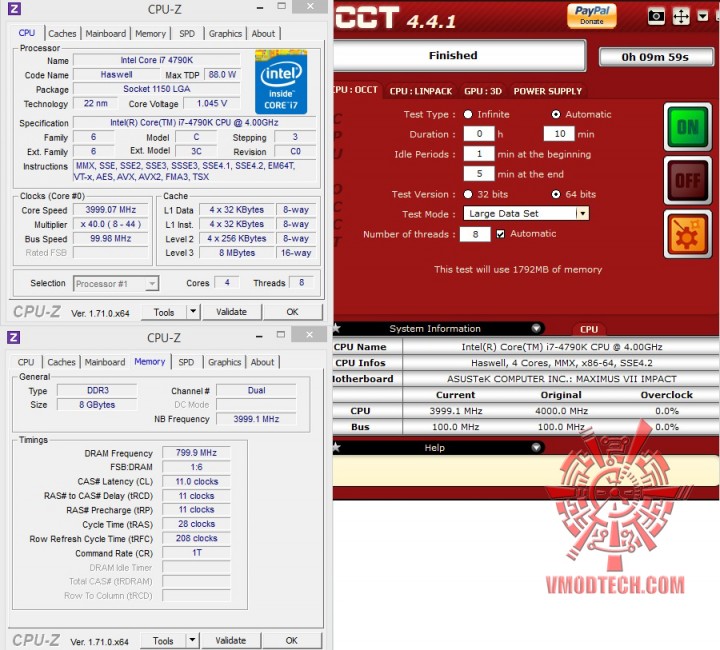
Task: Click idle minutes at the beginning field
Action: (x=479, y=154)
